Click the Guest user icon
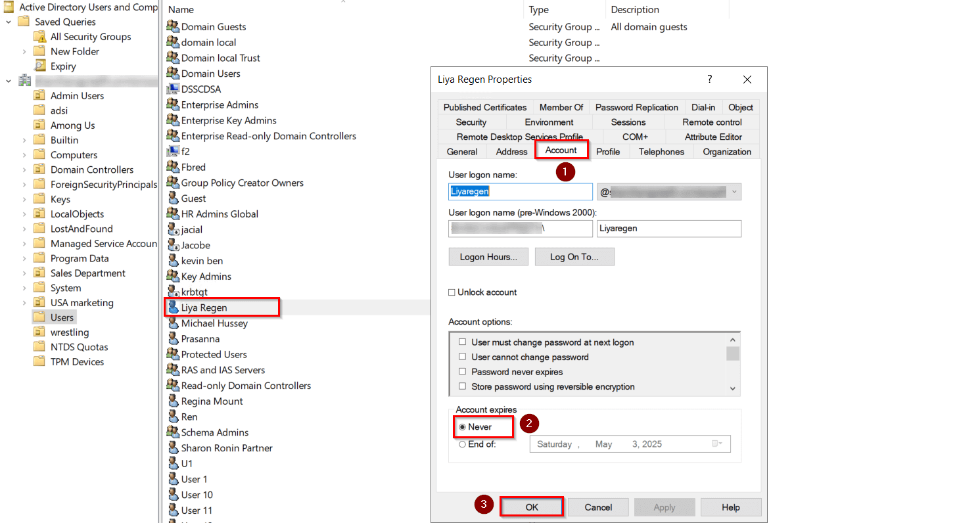This screenshot has height=523, width=980. pyautogui.click(x=172, y=198)
